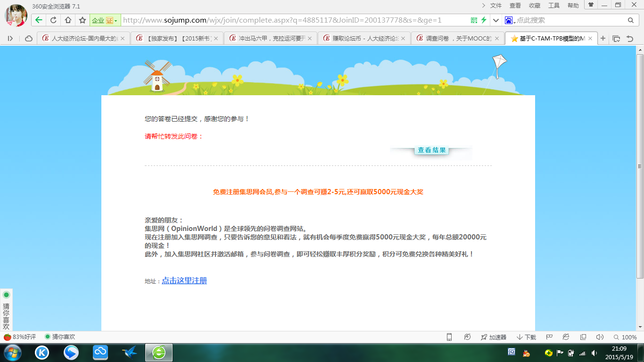Switch to the 【独家发布】【2015新书 tab
This screenshot has height=362, width=644.
point(177,39)
